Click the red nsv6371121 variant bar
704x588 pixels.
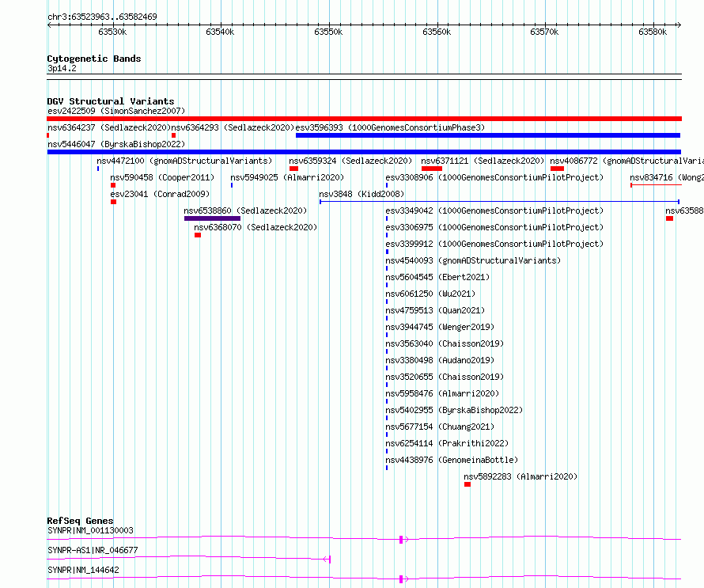pos(432,169)
